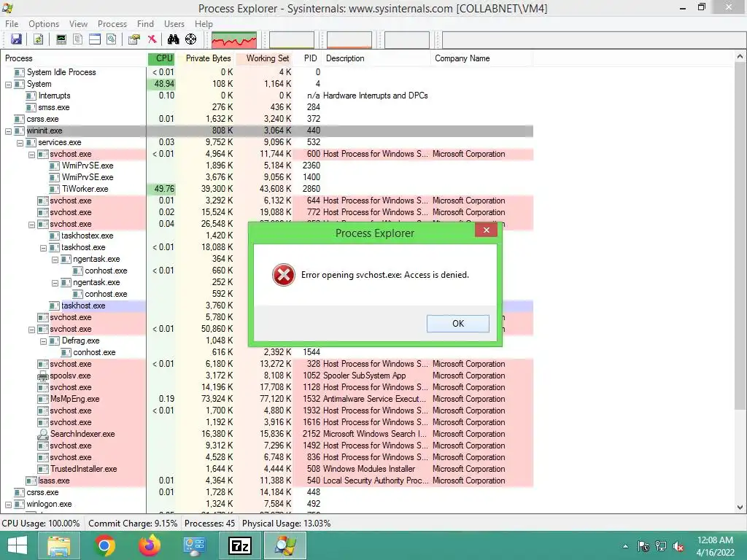
Task: Collapse the Defrag.exe tree node
Action: [43, 341]
